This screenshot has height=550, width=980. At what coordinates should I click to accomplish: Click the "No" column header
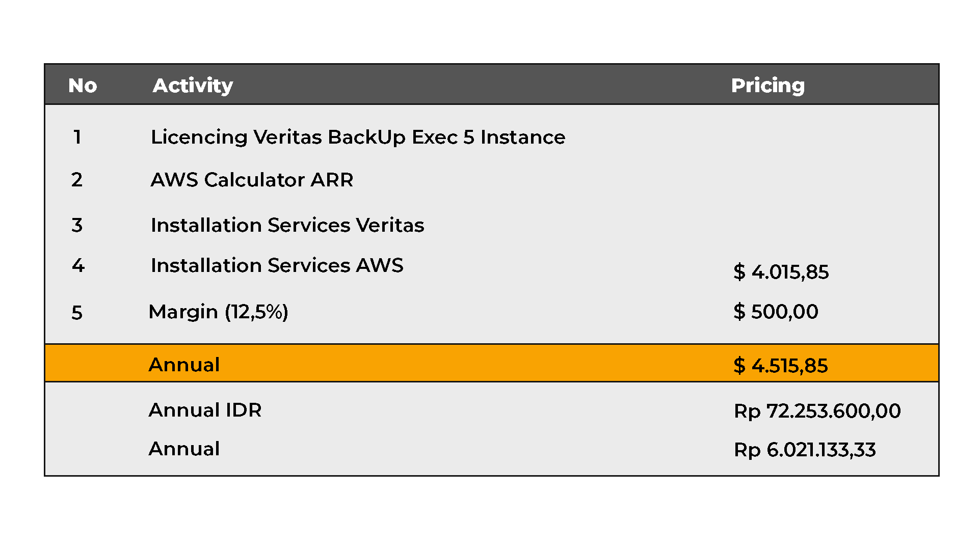pos(83,86)
